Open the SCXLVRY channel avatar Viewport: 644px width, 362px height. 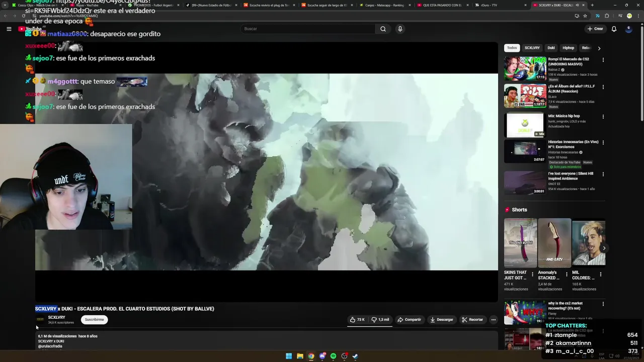(x=40, y=319)
